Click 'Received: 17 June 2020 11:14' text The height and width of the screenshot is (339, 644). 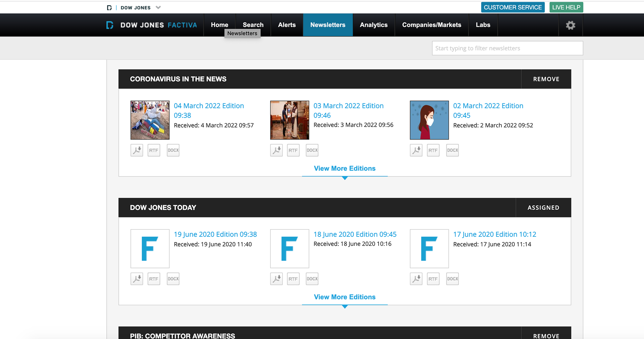click(x=492, y=244)
